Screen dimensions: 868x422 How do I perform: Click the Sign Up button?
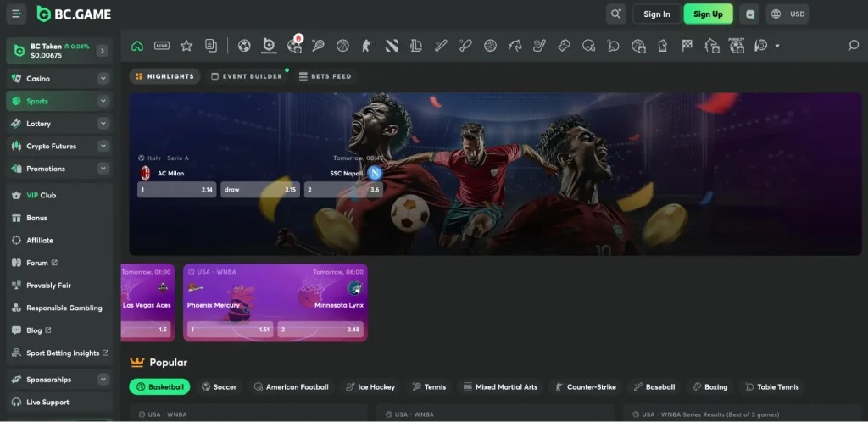(708, 14)
